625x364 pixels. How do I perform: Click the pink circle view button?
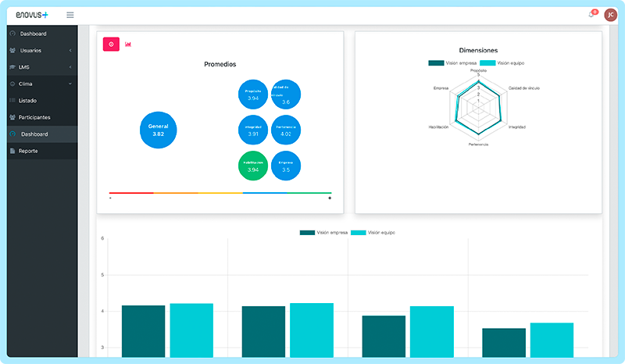[x=111, y=44]
